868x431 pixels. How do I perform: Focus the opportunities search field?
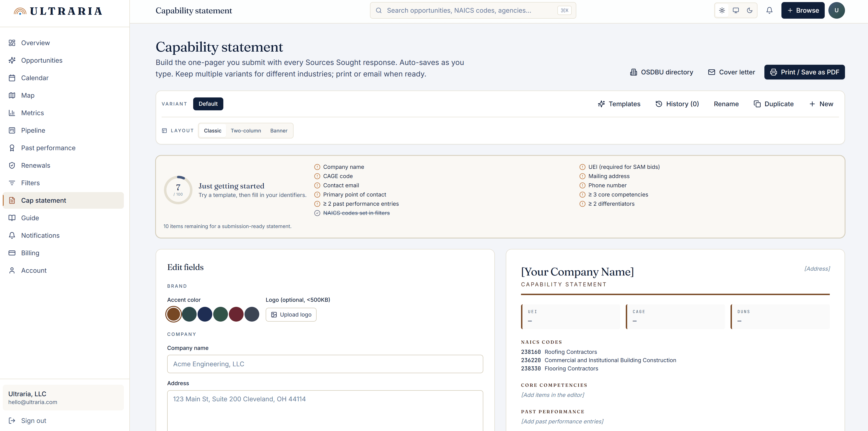[473, 10]
